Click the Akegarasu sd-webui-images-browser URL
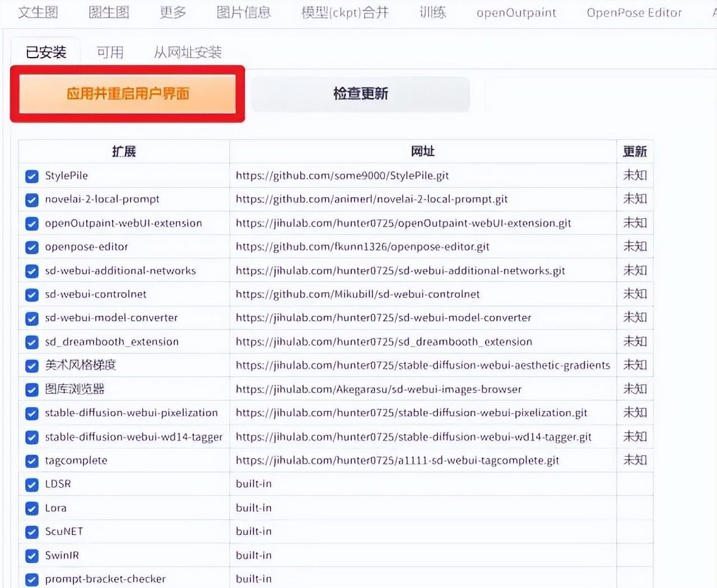The image size is (717, 588). click(x=379, y=389)
